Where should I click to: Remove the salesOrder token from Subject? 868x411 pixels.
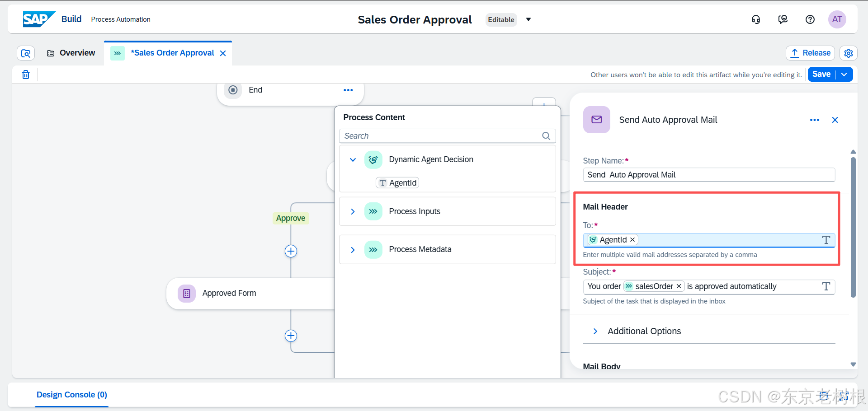(x=679, y=286)
